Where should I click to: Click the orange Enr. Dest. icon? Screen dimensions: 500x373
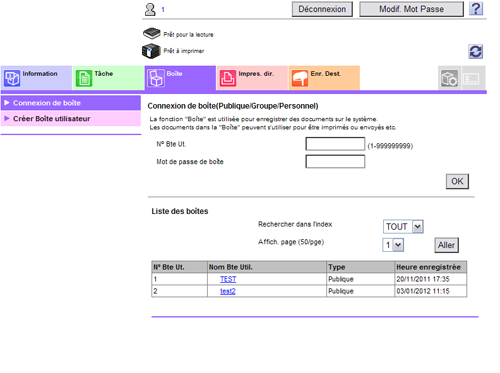[x=300, y=79]
